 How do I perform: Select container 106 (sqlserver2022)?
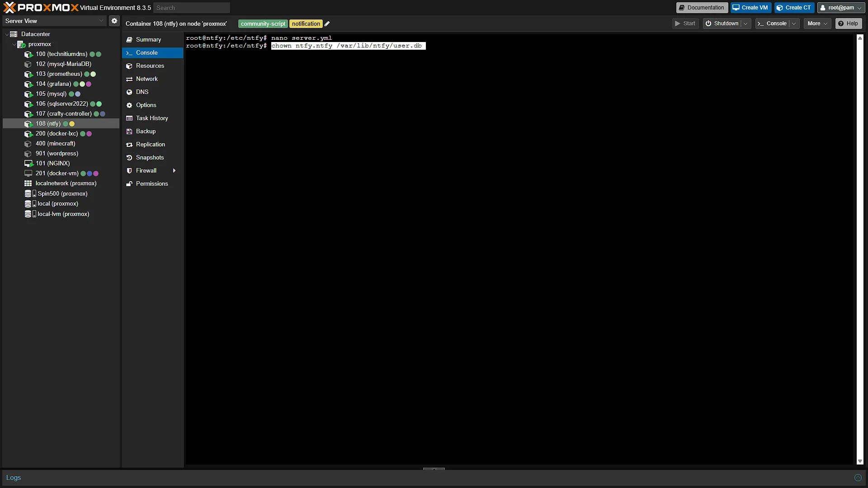pos(61,104)
